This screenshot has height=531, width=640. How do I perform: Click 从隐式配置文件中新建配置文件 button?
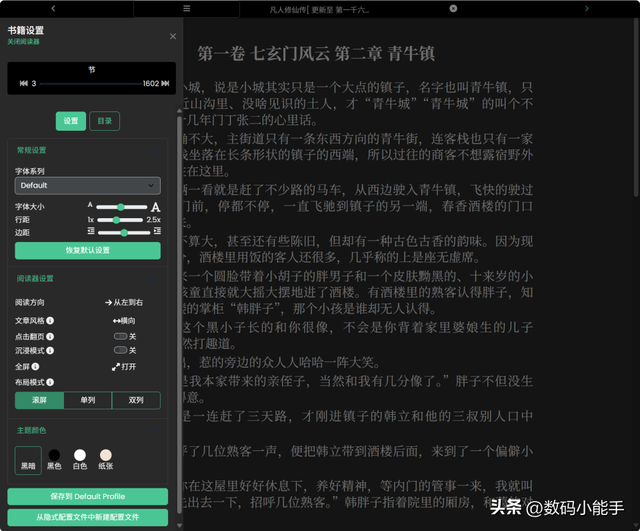tap(88, 517)
